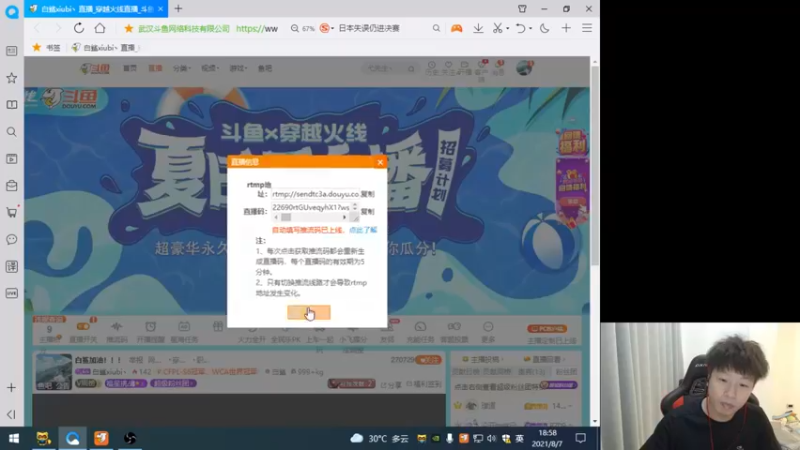Expand 分类 menu in Douyu navigation
This screenshot has width=800, height=450.
(x=181, y=68)
